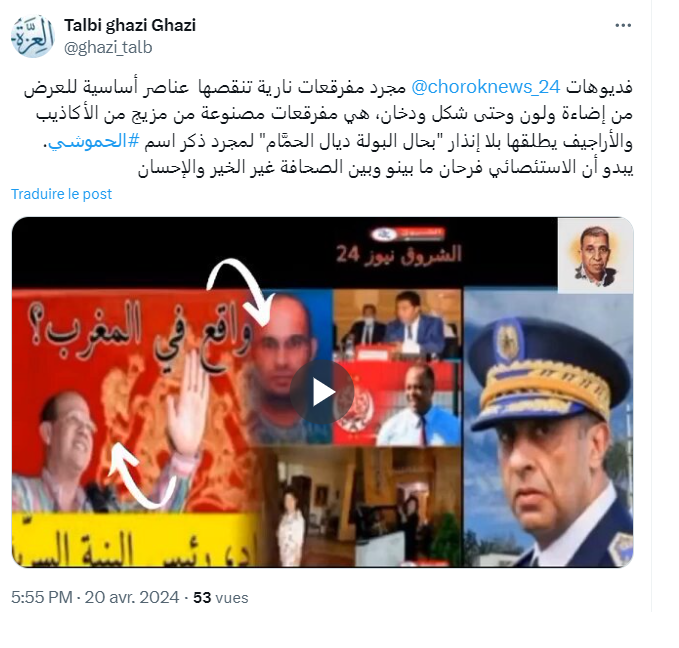Click the Talbi ghazi Ghazi profile avatar
Screen dimensions: 679x648
pyautogui.click(x=32, y=37)
